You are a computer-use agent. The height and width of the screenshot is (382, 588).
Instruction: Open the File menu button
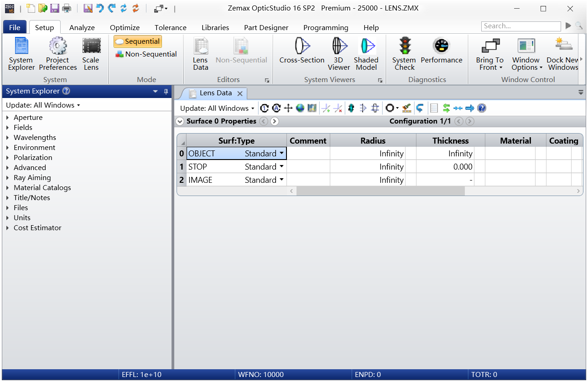pos(15,28)
